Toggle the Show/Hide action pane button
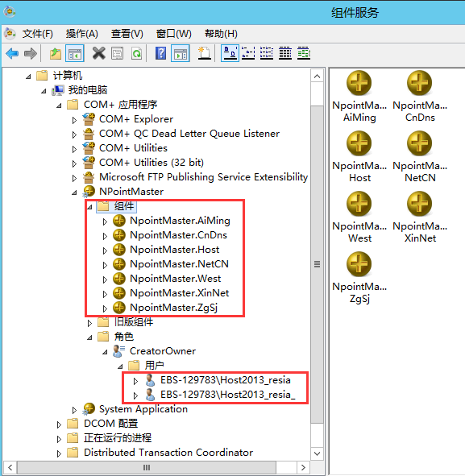Screen dimensions: 465x476 181,54
